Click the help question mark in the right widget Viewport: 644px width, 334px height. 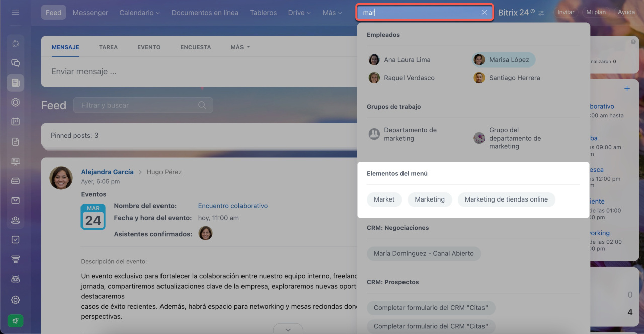pyautogui.click(x=633, y=42)
